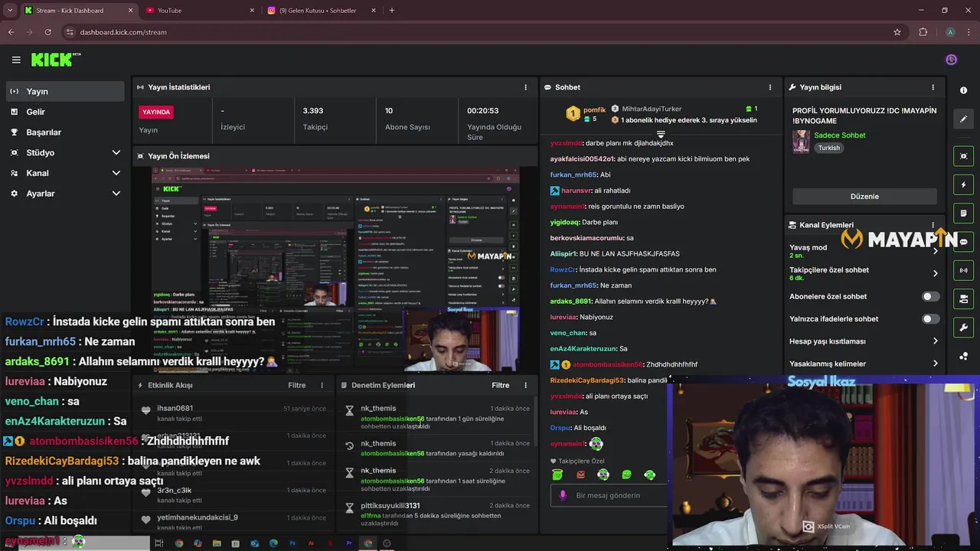
Task: Toggle the broadcast signal panel icon
Action: pos(963,270)
